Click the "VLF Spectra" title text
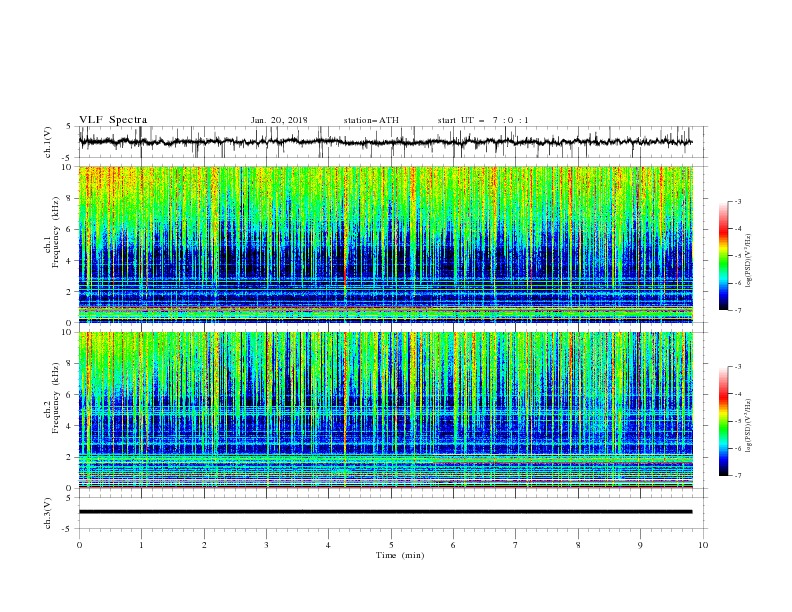Viewport: 792px width, 612px height. coord(113,120)
